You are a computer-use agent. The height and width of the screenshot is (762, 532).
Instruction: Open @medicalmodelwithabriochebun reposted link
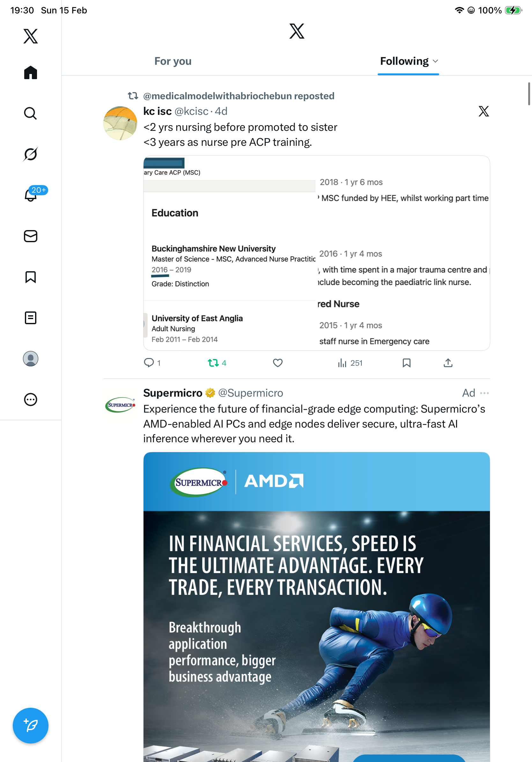[239, 96]
